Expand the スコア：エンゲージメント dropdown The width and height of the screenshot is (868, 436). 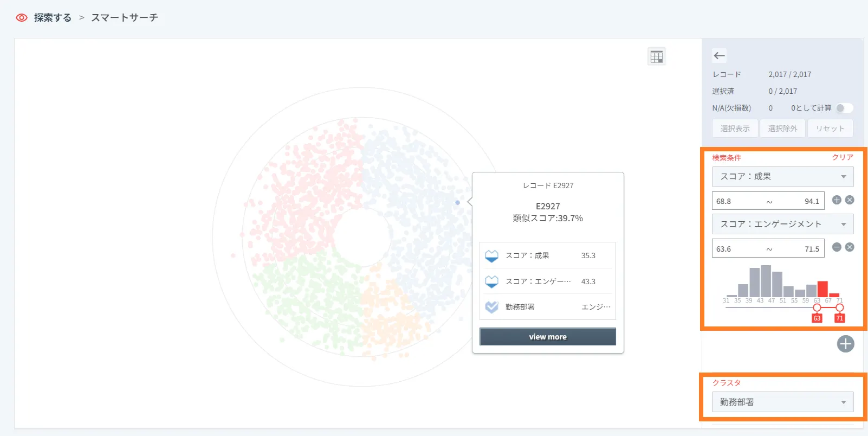tap(782, 224)
